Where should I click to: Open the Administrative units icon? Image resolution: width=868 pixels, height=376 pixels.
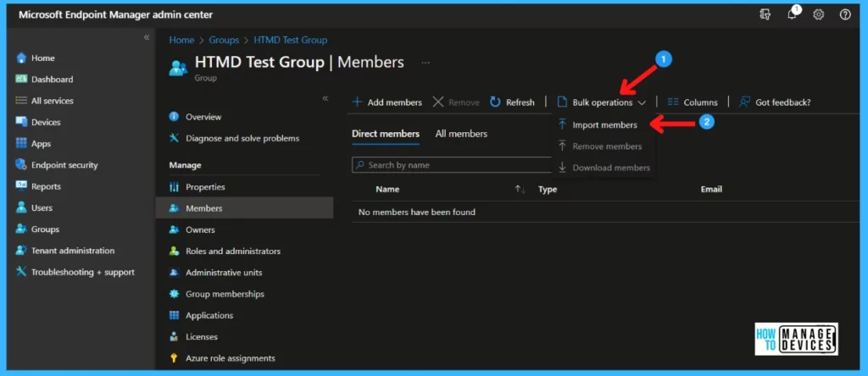tap(174, 273)
